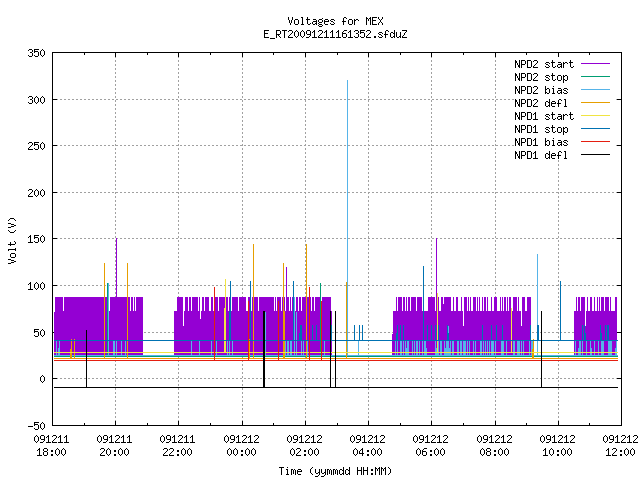The image size is (640, 480).
Task: Click the 091212 04:00 time tick label
Action: point(367,446)
